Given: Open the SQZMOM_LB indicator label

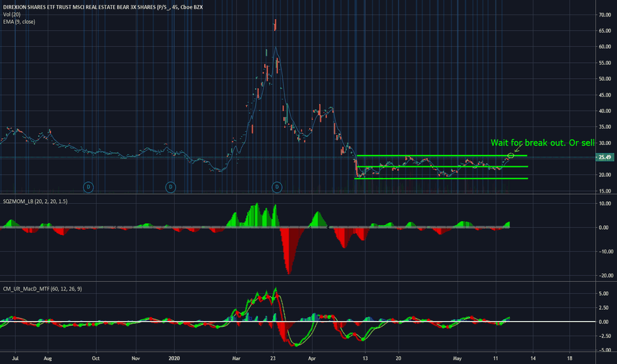Looking at the screenshot, I should pyautogui.click(x=35, y=201).
